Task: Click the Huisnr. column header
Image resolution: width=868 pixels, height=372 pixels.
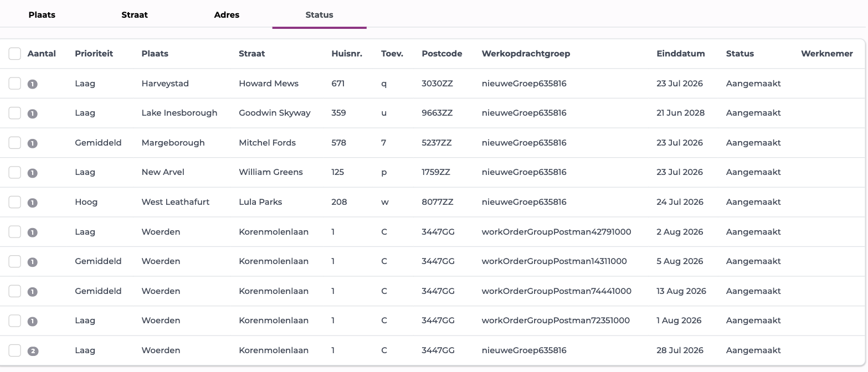Action: tap(347, 54)
